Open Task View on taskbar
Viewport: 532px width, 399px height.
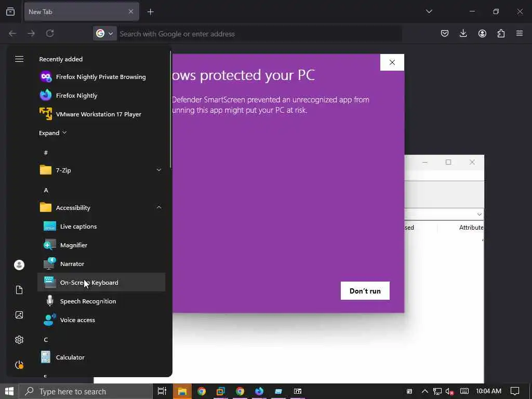pos(162,391)
